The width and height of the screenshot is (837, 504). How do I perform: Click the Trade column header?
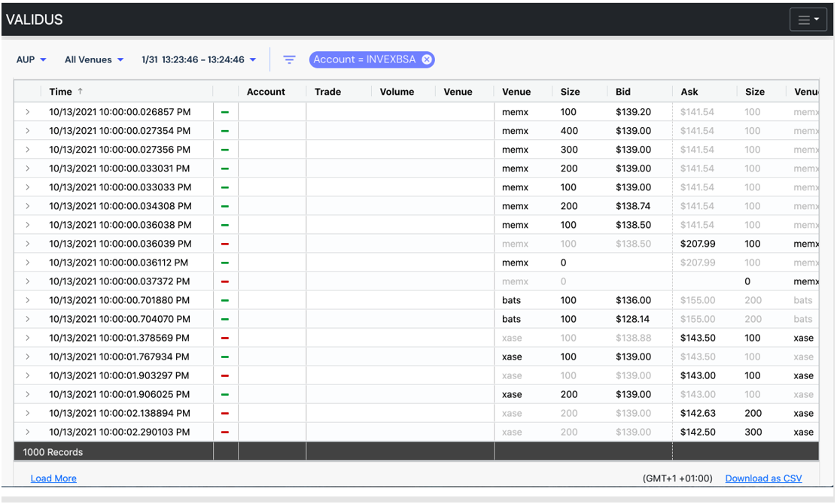click(x=327, y=92)
